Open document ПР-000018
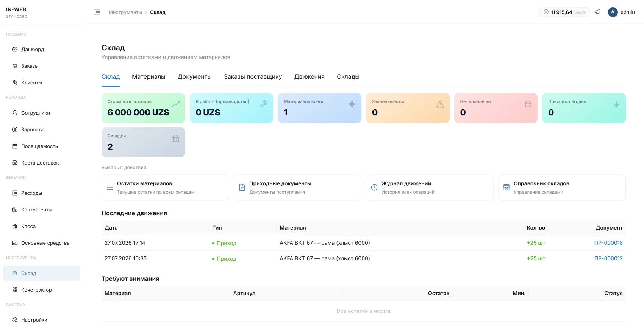The height and width of the screenshot is (331, 644). (608, 243)
